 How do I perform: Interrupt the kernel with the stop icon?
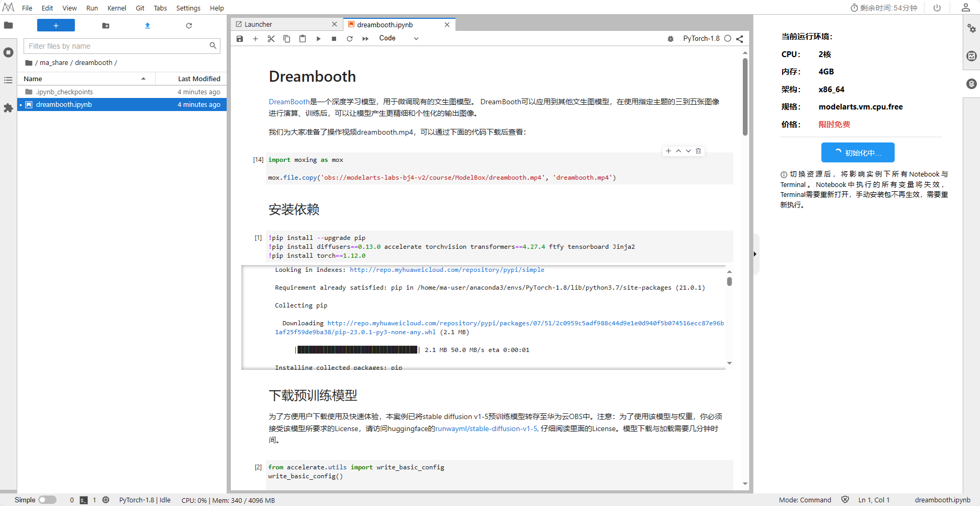point(334,39)
